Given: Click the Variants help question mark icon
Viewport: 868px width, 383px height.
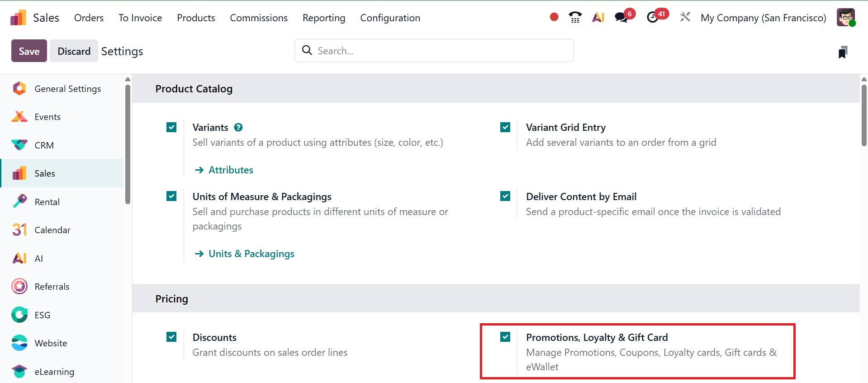Looking at the screenshot, I should point(238,127).
